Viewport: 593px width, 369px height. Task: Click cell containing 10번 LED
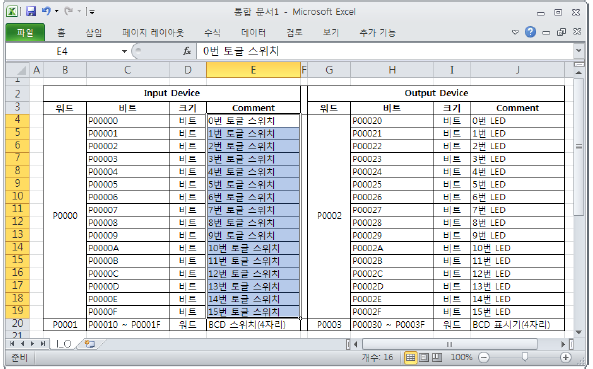coord(517,248)
